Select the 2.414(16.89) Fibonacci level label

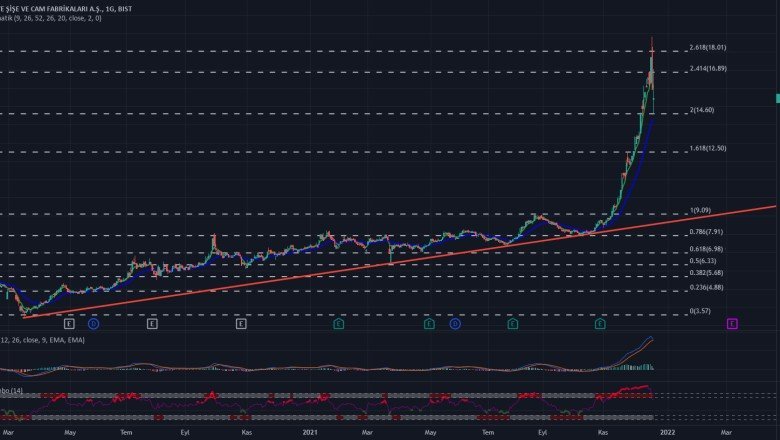click(x=707, y=69)
